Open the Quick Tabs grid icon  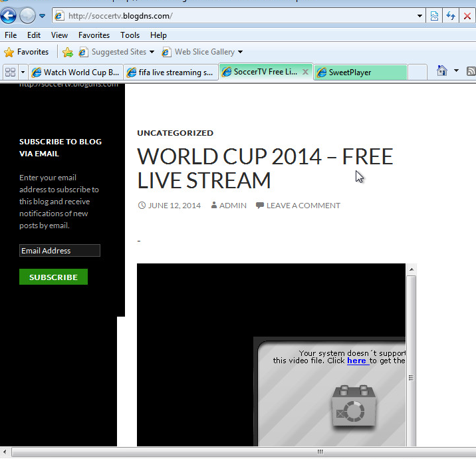point(10,72)
